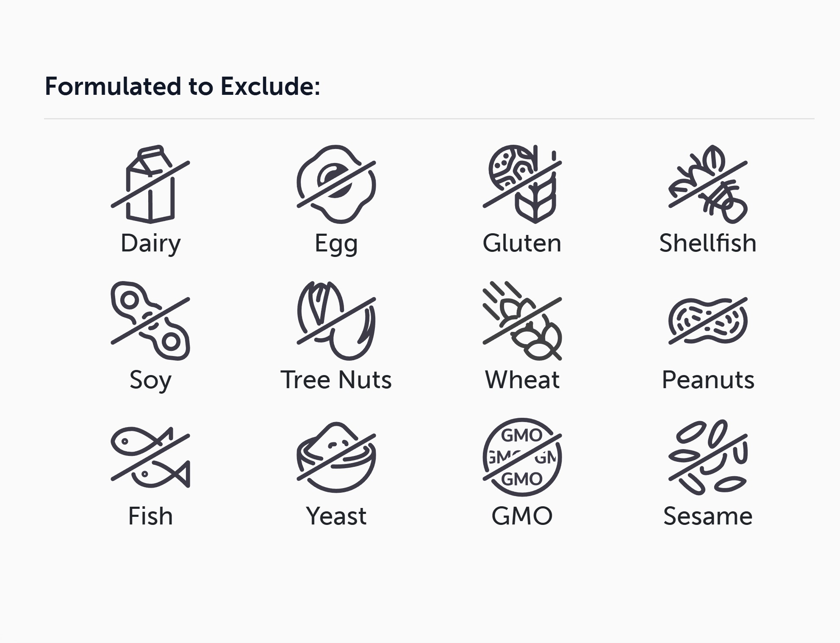
Task: Select the "Shellfish" text label
Action: (x=708, y=243)
